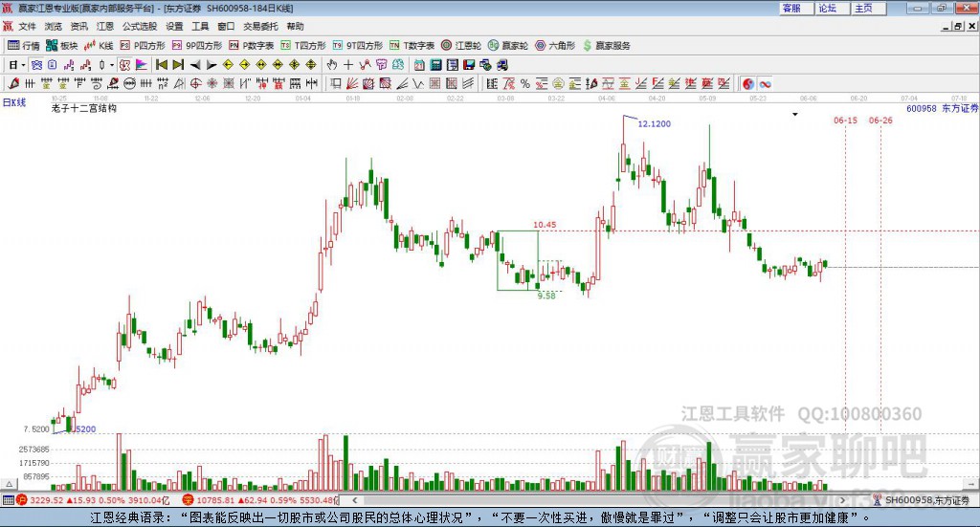Select the 06-26 date marker

click(x=880, y=120)
